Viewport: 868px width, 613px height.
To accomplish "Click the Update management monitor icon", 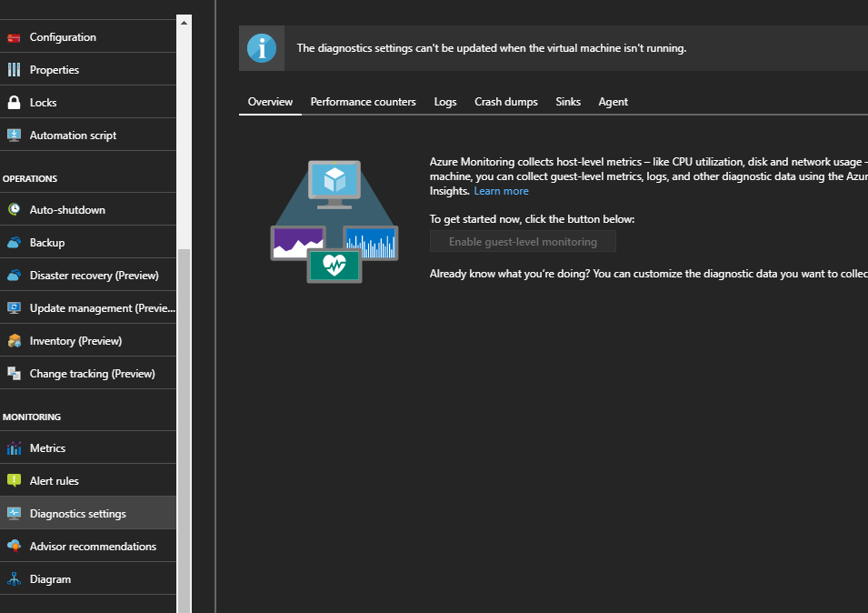I will click(x=14, y=308).
